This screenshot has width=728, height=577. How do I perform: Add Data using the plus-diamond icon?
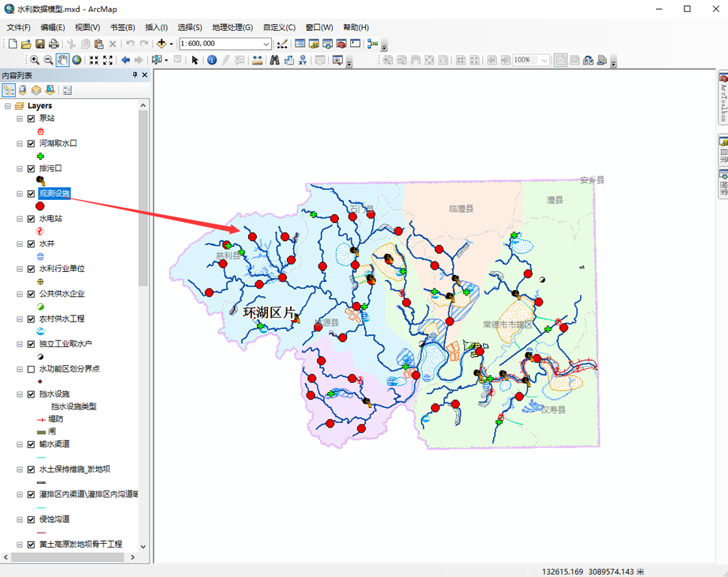[161, 44]
